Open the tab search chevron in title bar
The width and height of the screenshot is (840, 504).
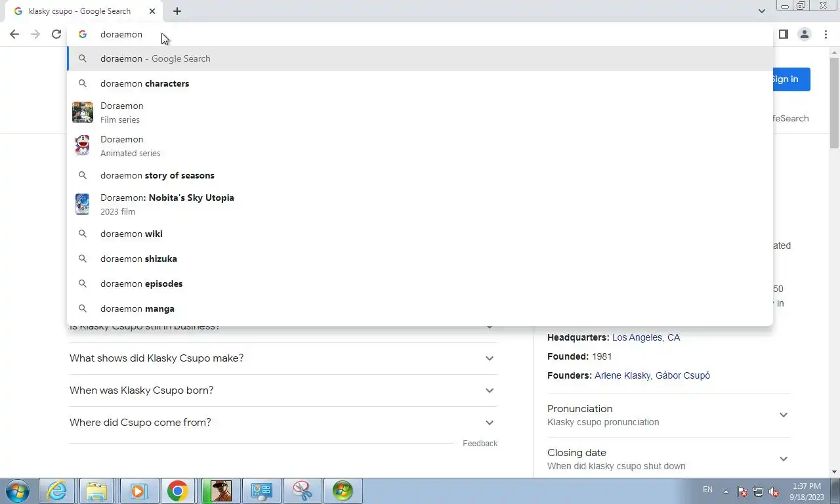[x=761, y=11]
